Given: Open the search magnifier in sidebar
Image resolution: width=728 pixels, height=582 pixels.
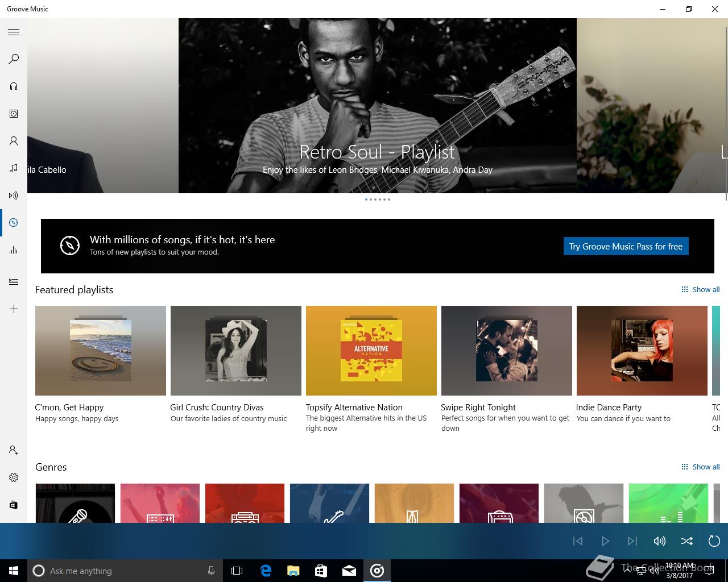Looking at the screenshot, I should [14, 59].
